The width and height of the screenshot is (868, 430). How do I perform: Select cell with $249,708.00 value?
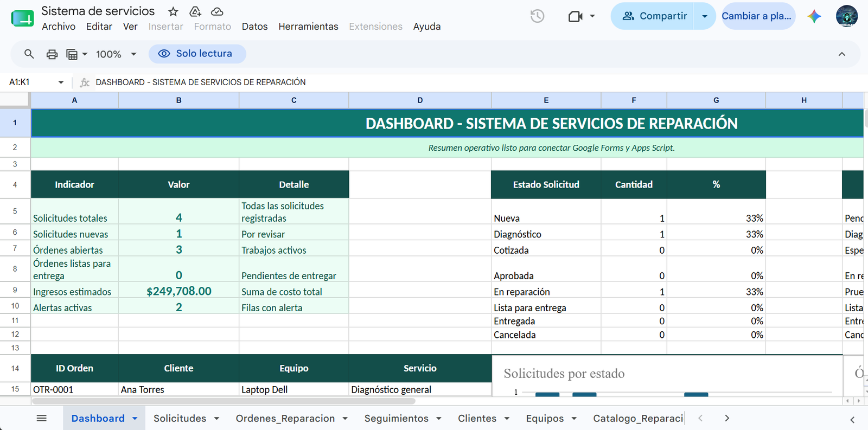(178, 290)
